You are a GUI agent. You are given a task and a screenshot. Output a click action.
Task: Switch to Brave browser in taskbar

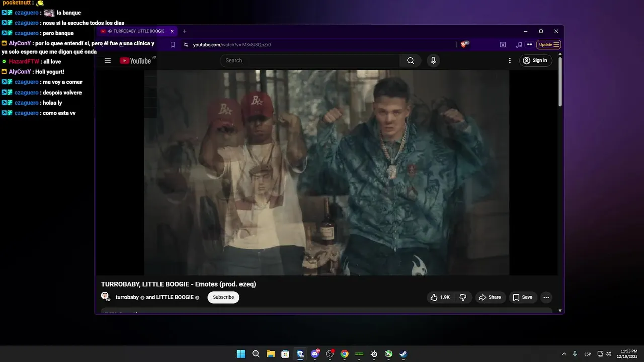coord(300,354)
